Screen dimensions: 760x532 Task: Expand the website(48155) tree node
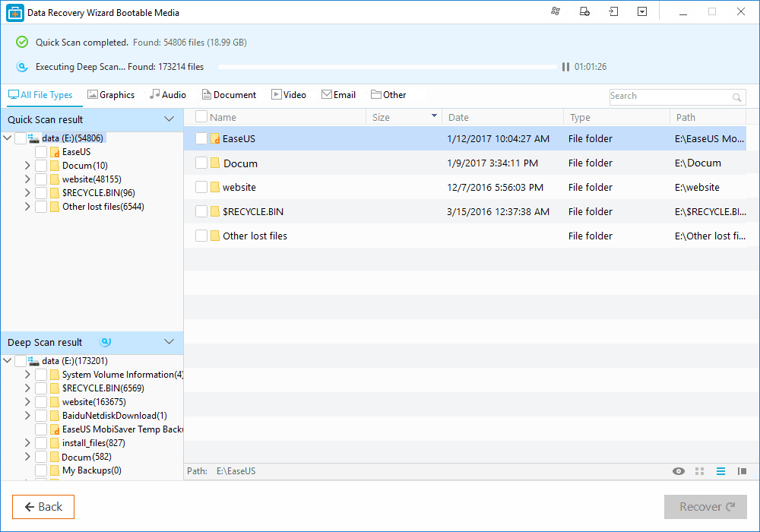[x=27, y=179]
